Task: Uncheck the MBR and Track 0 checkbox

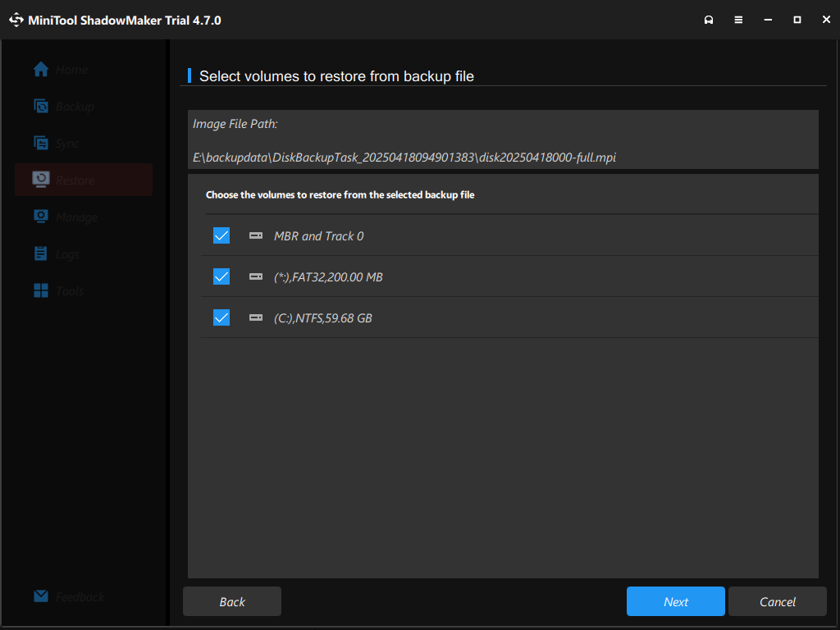Action: click(221, 236)
